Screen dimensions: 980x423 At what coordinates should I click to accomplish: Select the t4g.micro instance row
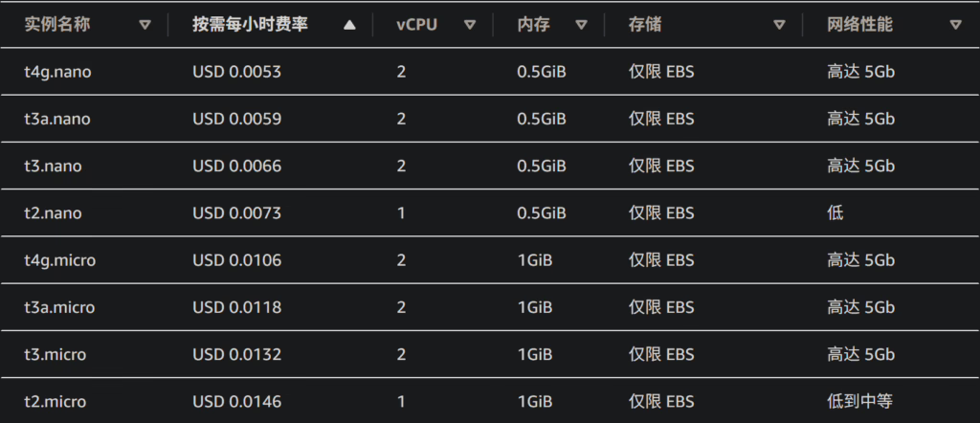point(490,260)
